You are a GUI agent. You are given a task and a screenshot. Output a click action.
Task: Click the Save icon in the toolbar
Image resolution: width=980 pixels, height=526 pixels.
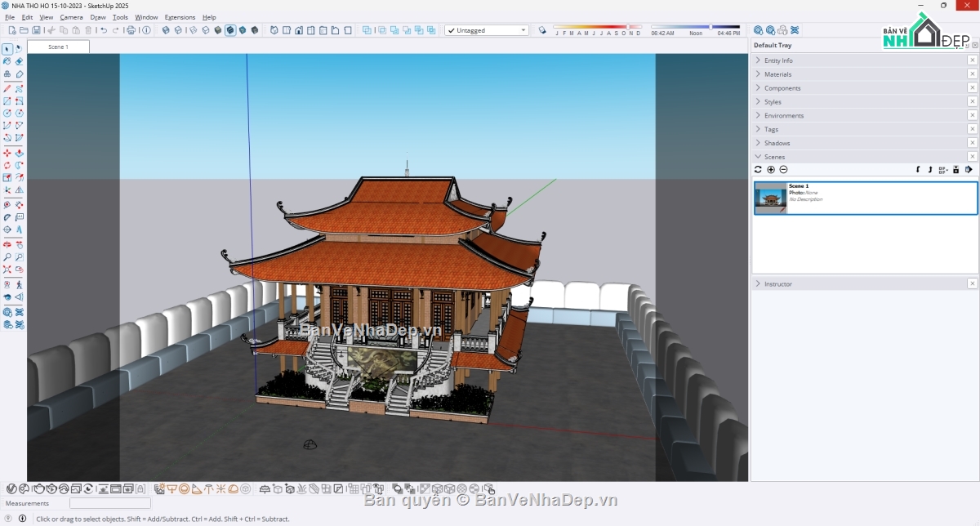(x=36, y=30)
